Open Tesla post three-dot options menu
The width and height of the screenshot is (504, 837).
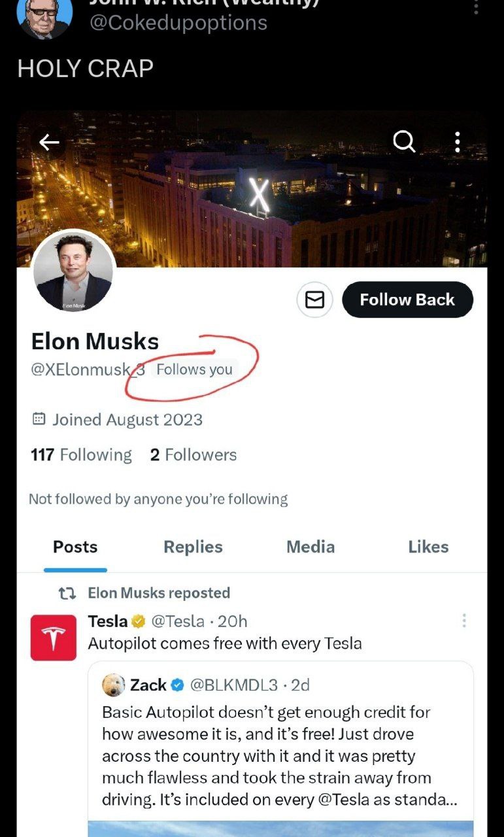coord(464,621)
